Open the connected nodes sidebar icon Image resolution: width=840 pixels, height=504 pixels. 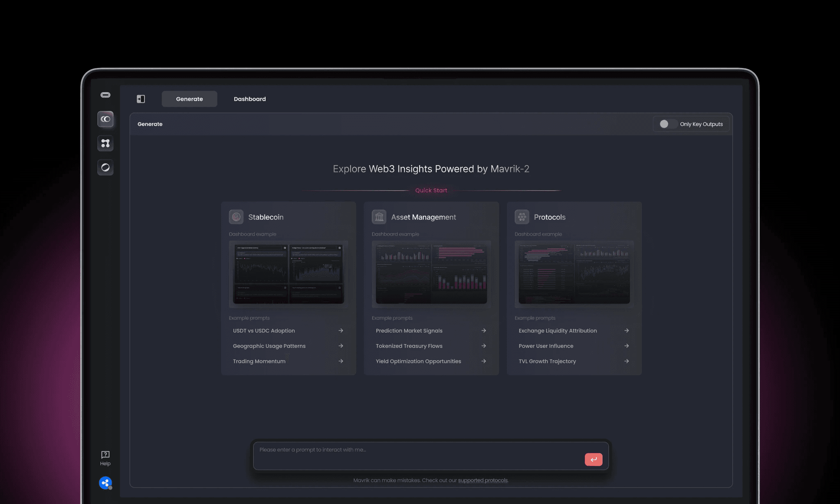point(105,144)
